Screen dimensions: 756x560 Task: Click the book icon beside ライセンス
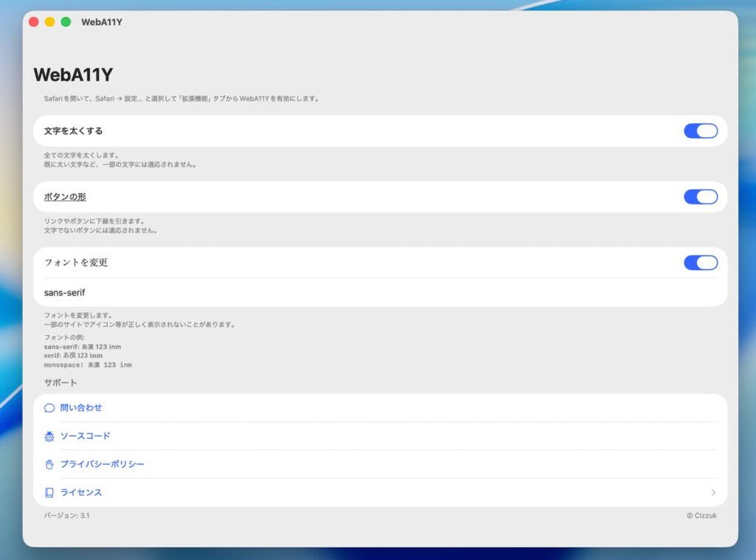click(x=49, y=493)
